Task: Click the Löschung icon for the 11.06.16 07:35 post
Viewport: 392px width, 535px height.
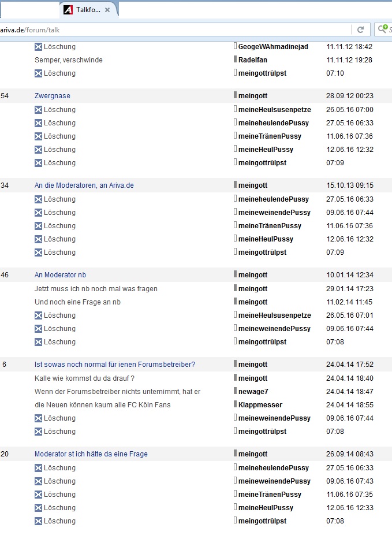Action: pos(39,495)
